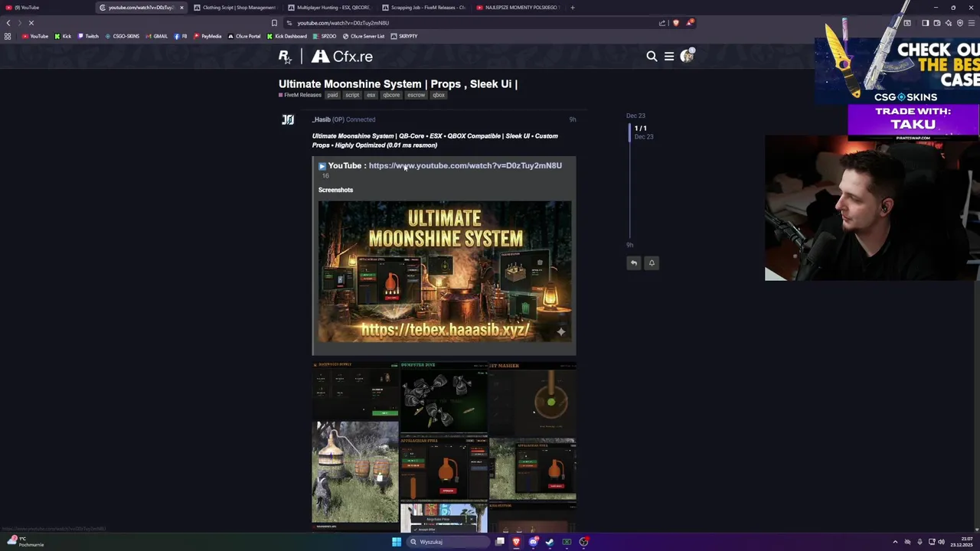
Task: Select the 'esx' topic tag
Action: (x=371, y=95)
